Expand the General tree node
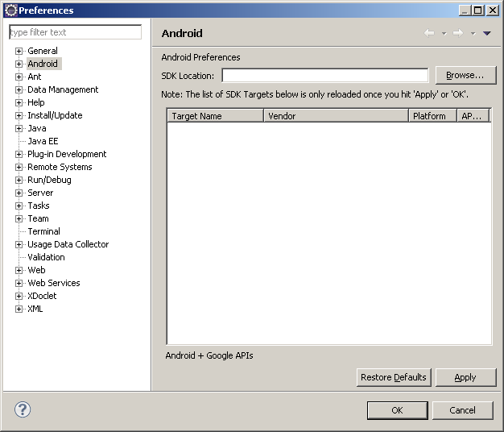504x432 pixels. [19, 51]
